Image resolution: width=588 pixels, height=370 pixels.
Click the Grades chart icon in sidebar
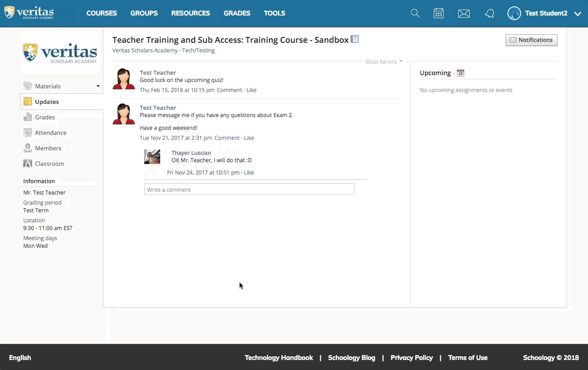[x=28, y=117]
